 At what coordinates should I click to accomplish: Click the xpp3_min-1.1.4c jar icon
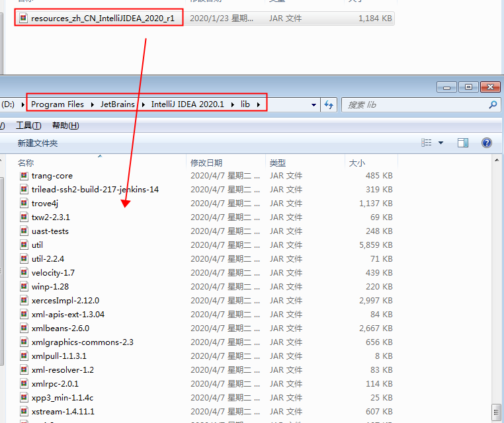(24, 397)
